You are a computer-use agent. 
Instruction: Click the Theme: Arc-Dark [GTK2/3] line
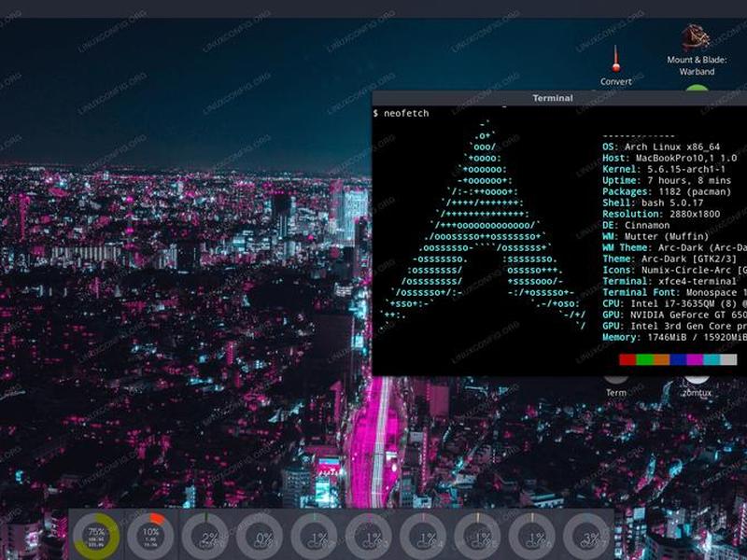669,259
